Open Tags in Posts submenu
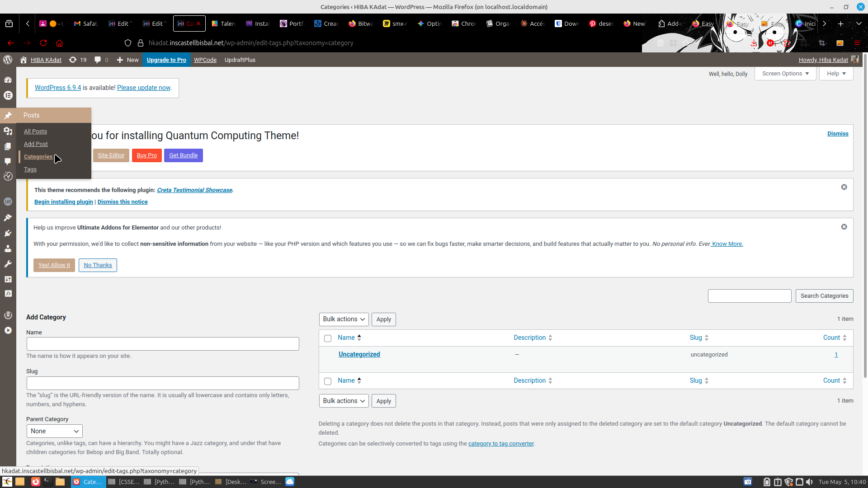Viewport: 868px width, 488px height. point(30,169)
